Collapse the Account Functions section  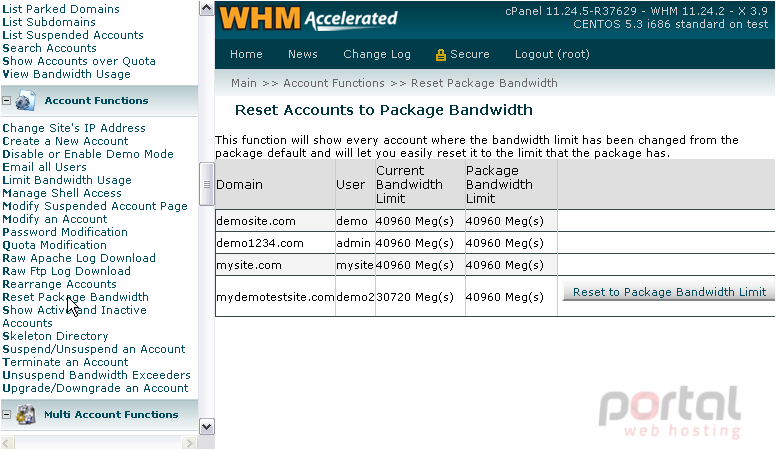click(x=6, y=100)
